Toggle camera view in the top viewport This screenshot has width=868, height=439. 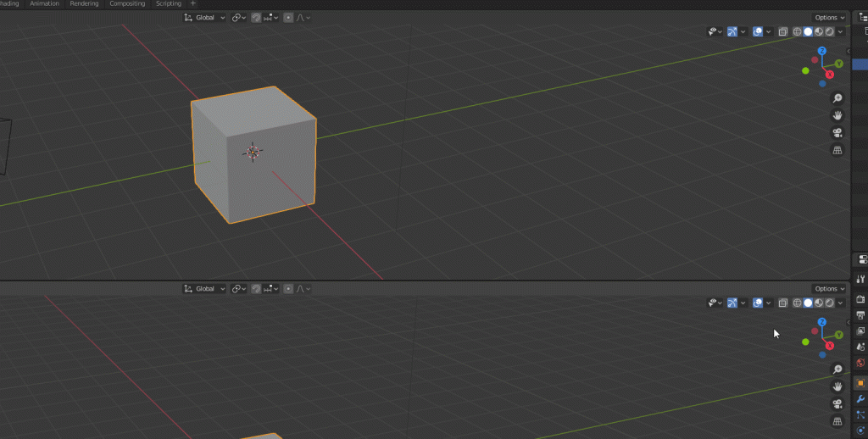(x=837, y=133)
